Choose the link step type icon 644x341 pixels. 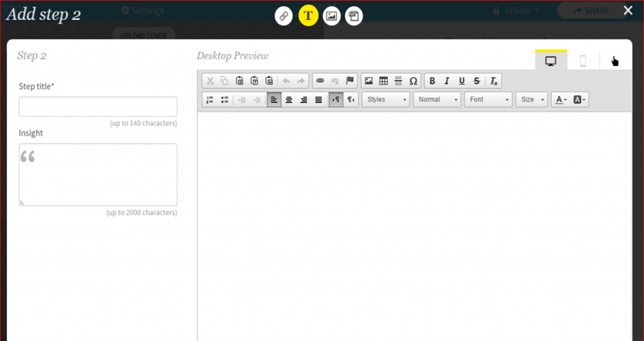coord(284,16)
